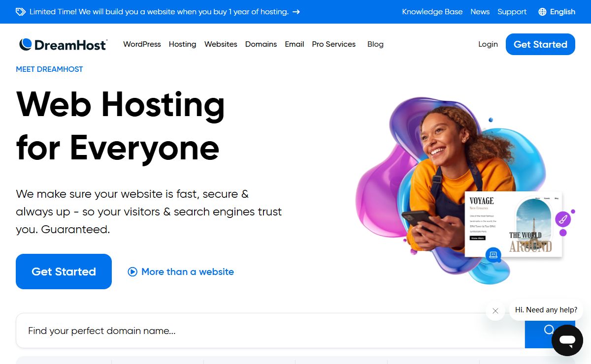Click the price tag icon in promo banner
Image resolution: width=591 pixels, height=364 pixels.
pos(21,12)
